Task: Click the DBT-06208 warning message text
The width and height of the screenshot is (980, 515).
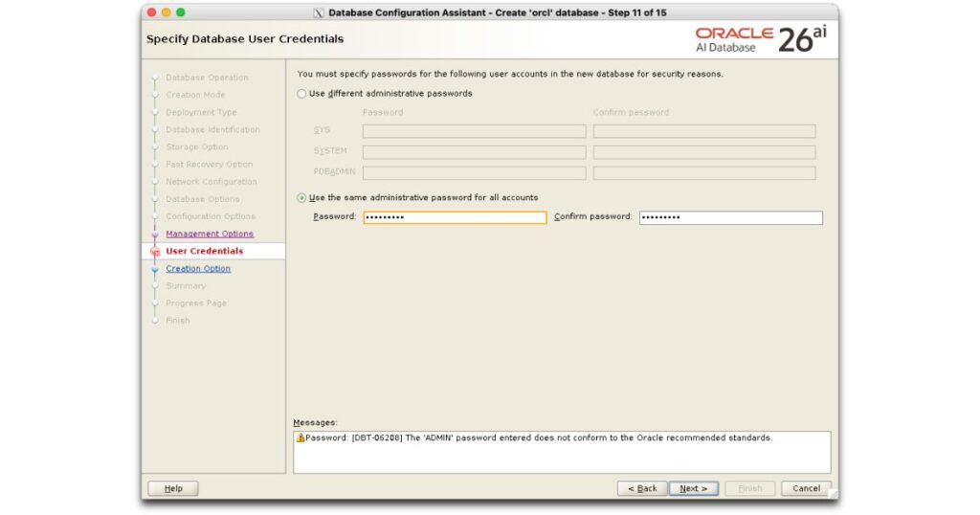Action: (539, 438)
